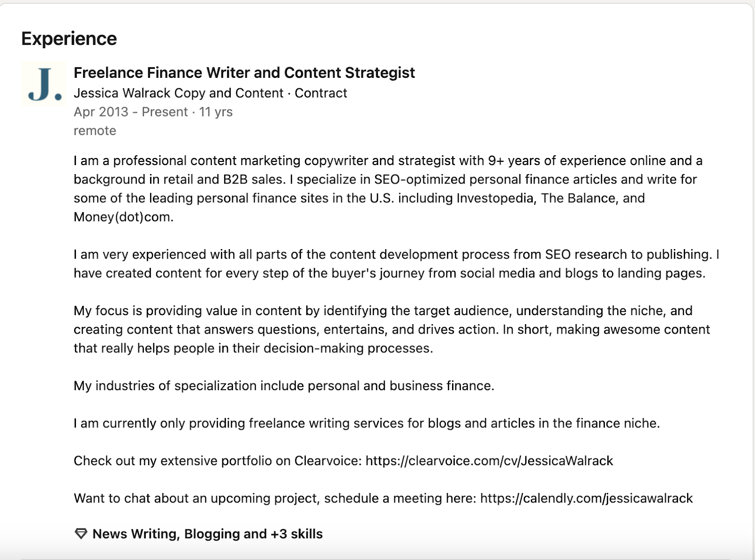This screenshot has width=755, height=560.
Task: Click the 11 yrs duration text
Action: pyautogui.click(x=216, y=112)
